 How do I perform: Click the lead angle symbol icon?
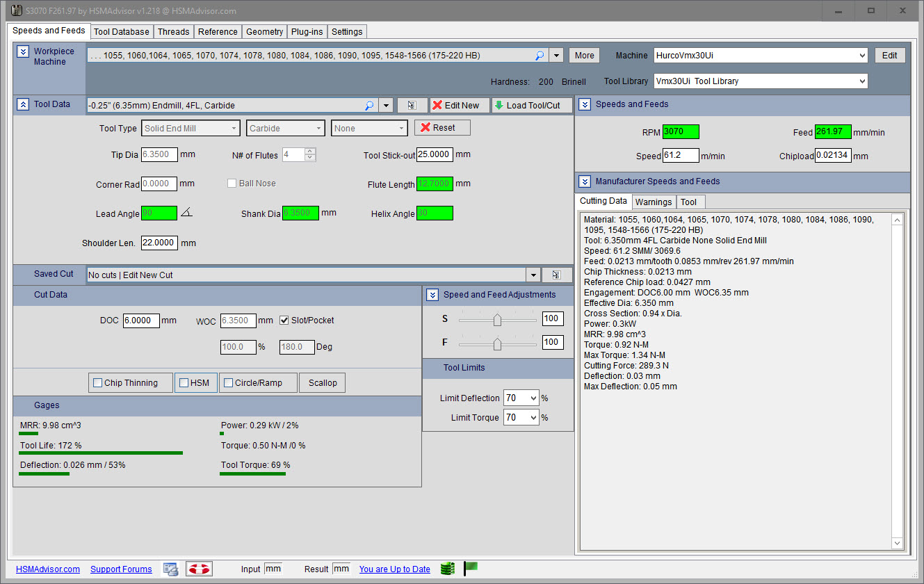point(186,213)
